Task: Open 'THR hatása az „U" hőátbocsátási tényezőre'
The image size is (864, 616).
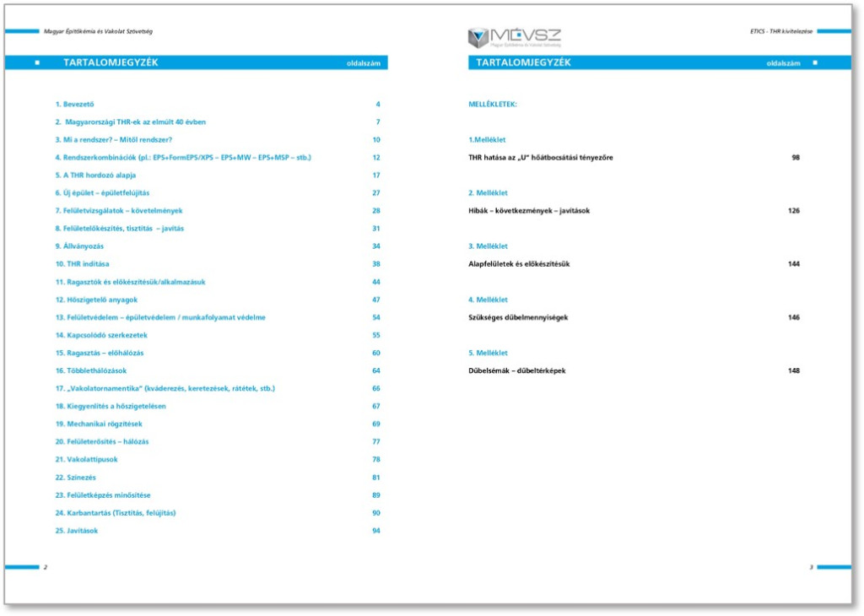Action: coord(541,158)
